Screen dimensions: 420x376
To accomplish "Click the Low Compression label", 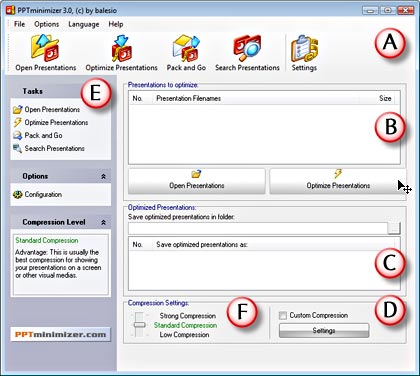I will click(x=184, y=335).
